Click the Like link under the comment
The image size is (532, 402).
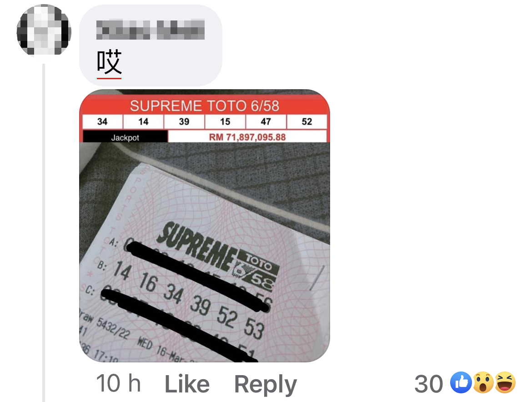pyautogui.click(x=187, y=384)
